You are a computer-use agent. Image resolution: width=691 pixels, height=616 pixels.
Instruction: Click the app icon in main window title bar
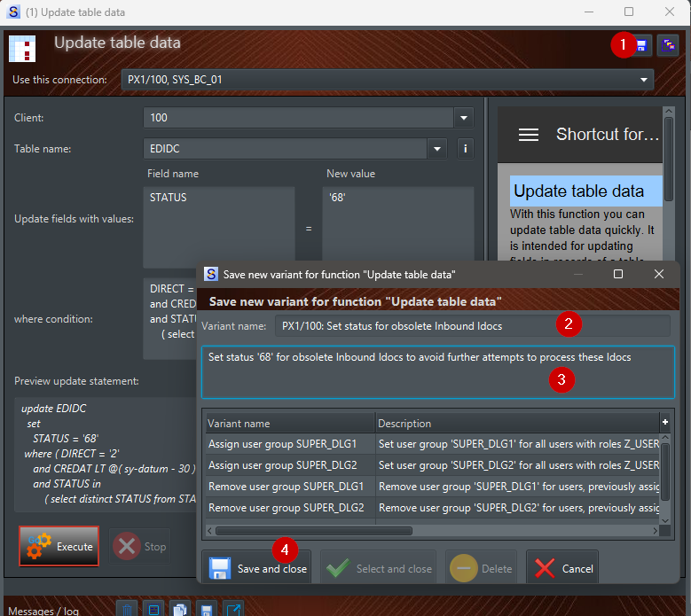(x=13, y=12)
